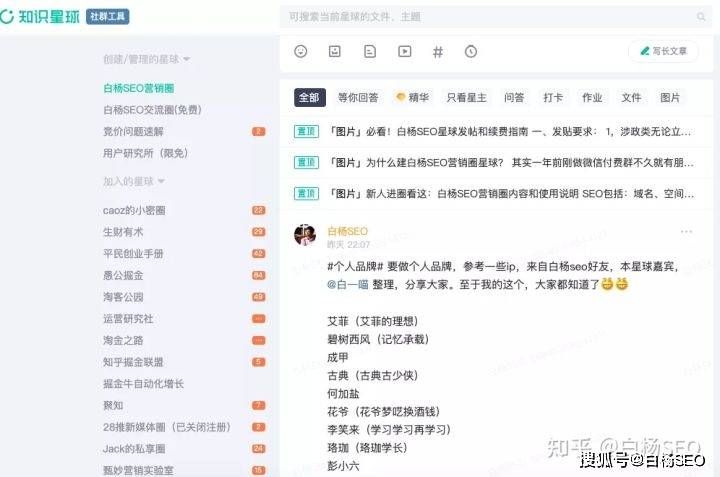Switch to the 文件 tab
The height and width of the screenshot is (477, 720).
tap(631, 98)
